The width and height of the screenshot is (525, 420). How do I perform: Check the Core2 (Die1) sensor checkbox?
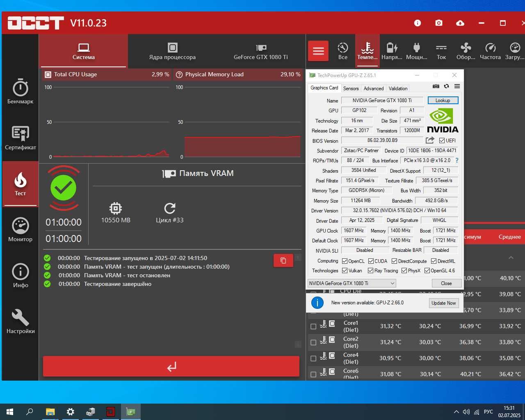313,342
